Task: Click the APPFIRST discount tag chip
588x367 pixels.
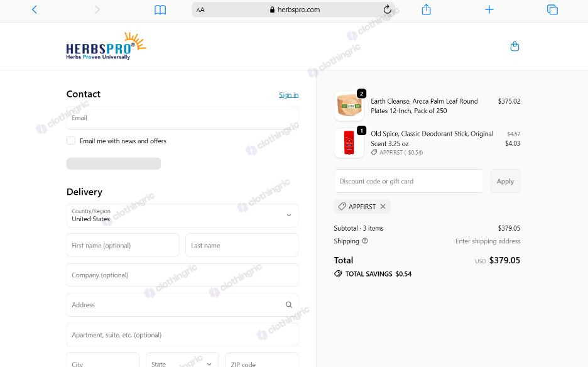Action: point(362,206)
